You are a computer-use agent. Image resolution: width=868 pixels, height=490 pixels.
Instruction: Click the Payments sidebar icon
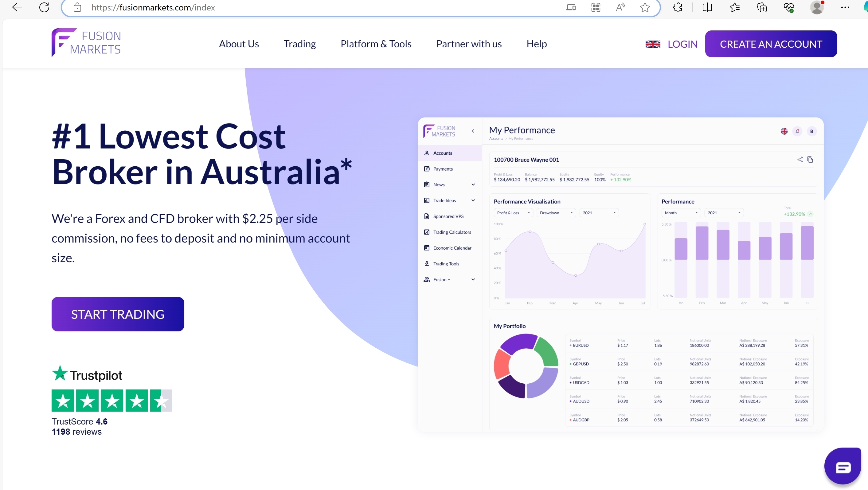[427, 168]
